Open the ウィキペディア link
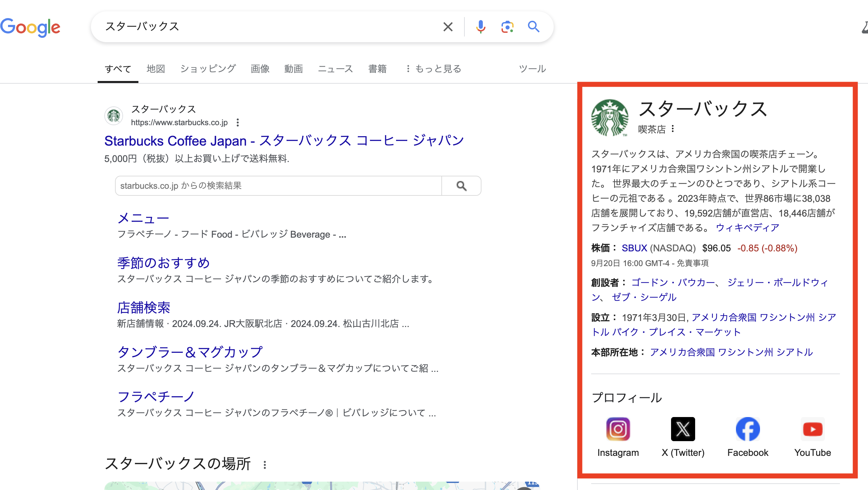 [x=747, y=228]
